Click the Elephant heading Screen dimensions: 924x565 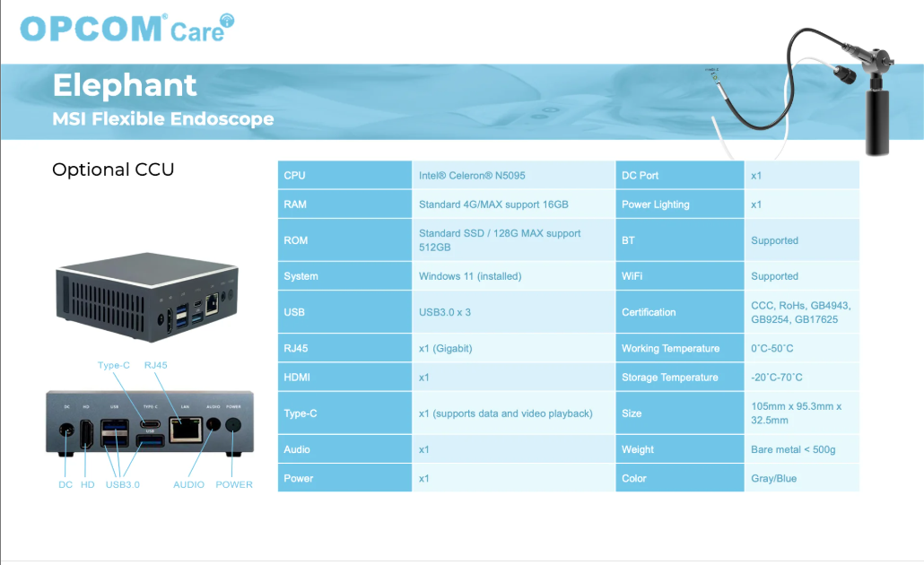tap(125, 85)
